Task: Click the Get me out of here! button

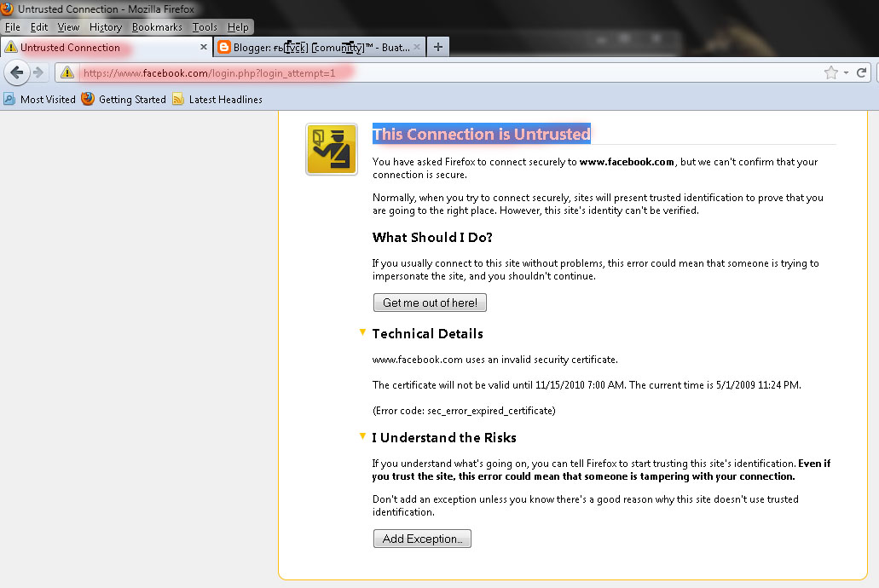Action: point(429,303)
